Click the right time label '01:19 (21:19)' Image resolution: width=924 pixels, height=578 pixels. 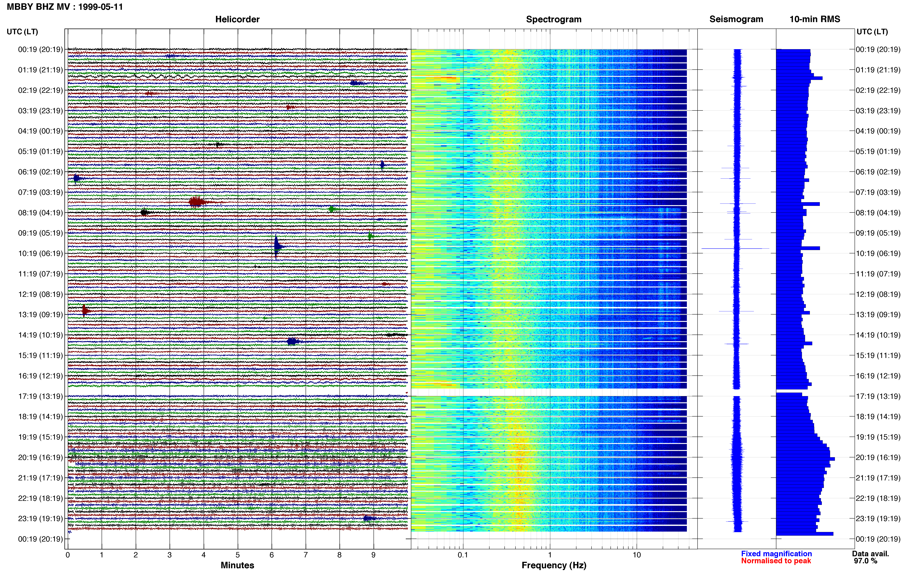878,70
